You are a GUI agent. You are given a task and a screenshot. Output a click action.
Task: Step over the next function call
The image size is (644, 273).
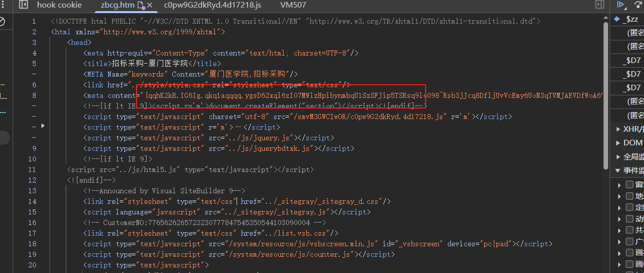coord(639,5)
